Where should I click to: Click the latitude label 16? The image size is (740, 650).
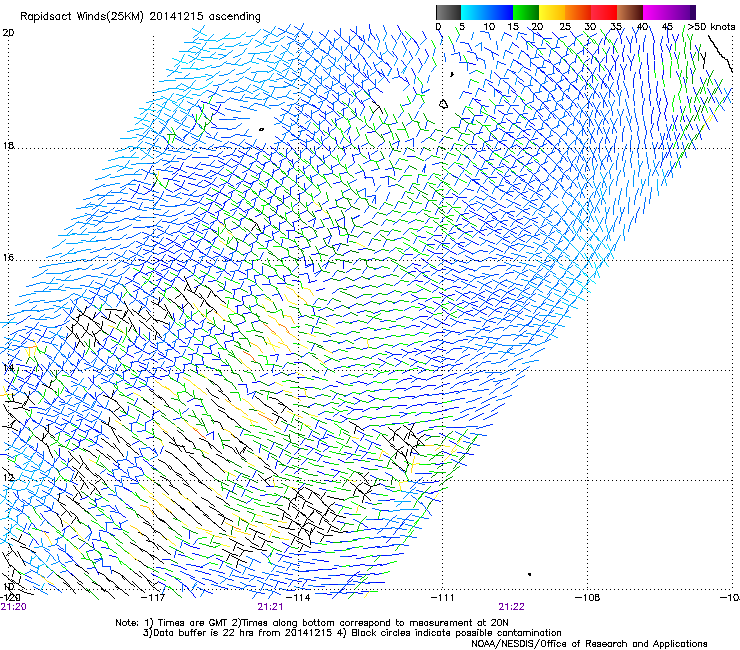pyautogui.click(x=8, y=257)
